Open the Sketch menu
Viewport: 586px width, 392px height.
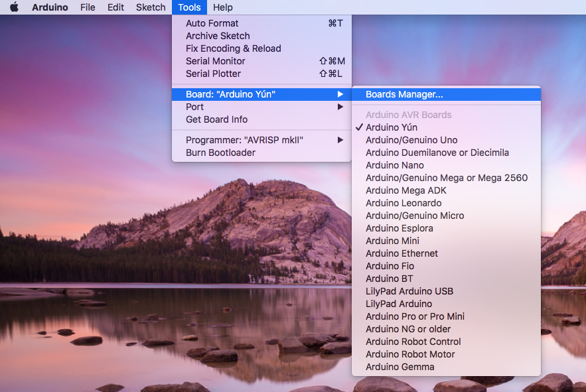point(151,7)
